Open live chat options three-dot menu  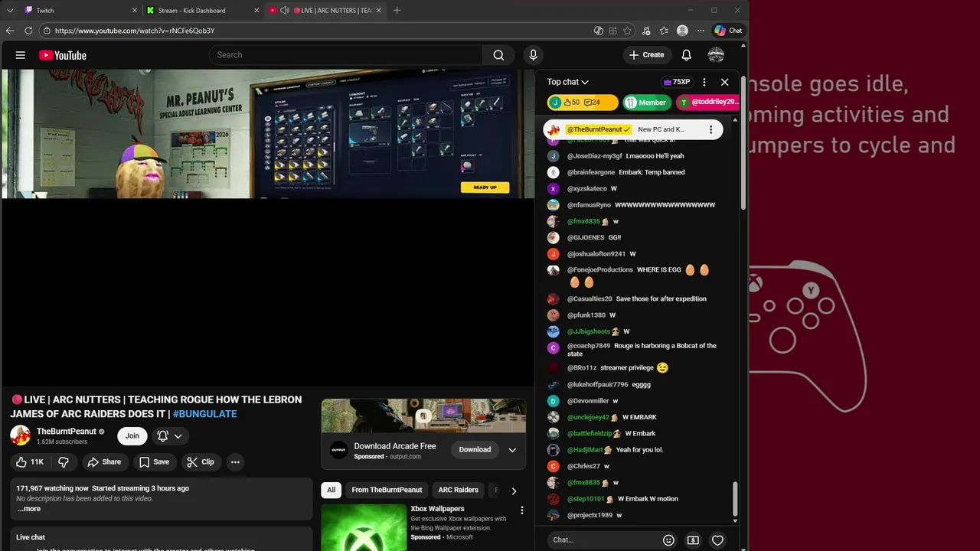(704, 82)
